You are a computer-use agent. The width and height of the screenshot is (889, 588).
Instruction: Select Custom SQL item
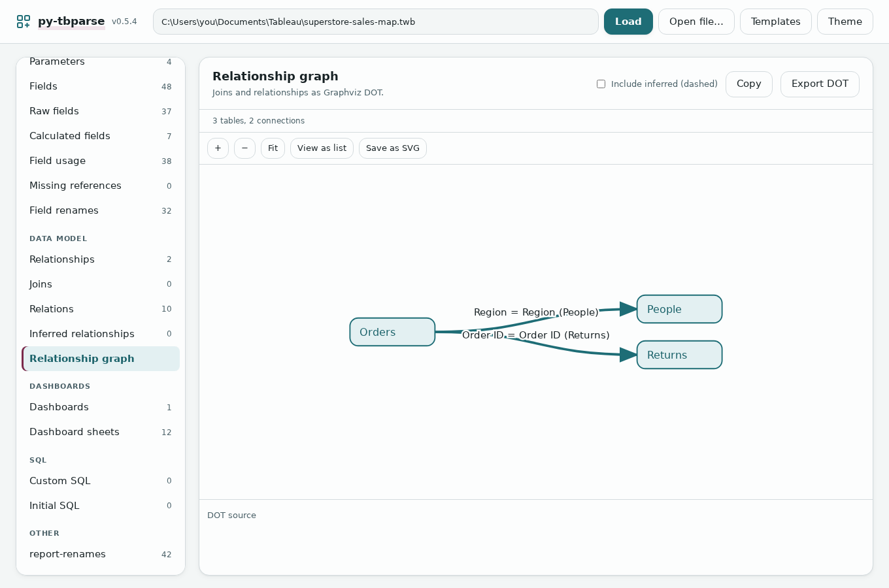pos(101,481)
